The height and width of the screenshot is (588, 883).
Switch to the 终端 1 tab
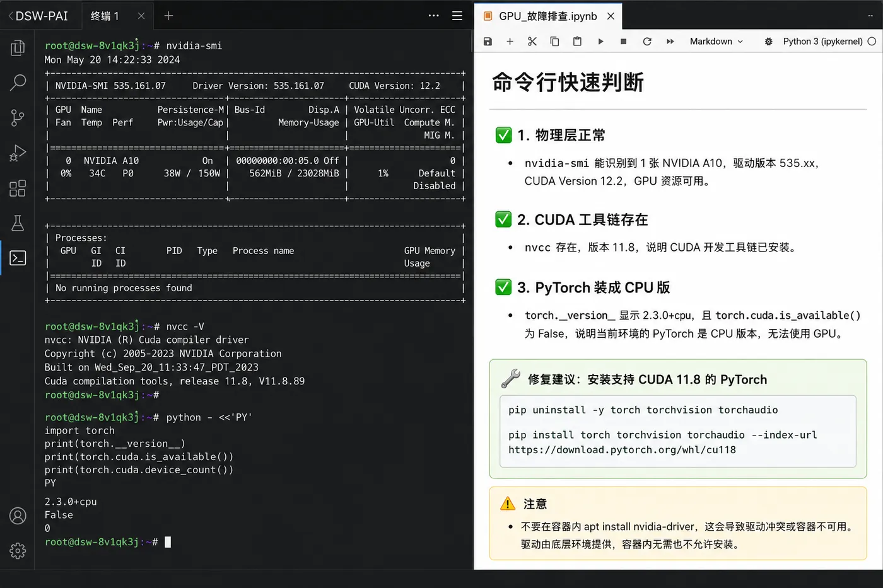pos(105,16)
